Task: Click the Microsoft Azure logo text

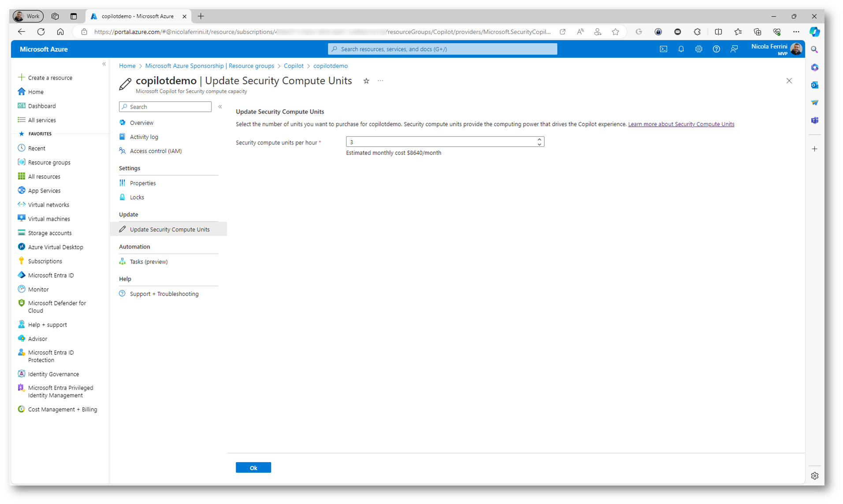Action: (x=44, y=49)
